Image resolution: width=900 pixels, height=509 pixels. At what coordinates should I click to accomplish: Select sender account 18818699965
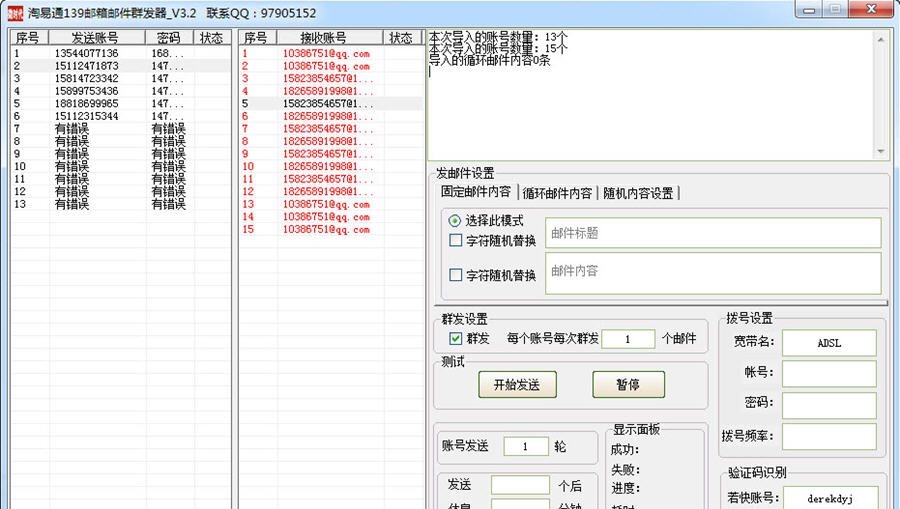[x=121, y=104]
